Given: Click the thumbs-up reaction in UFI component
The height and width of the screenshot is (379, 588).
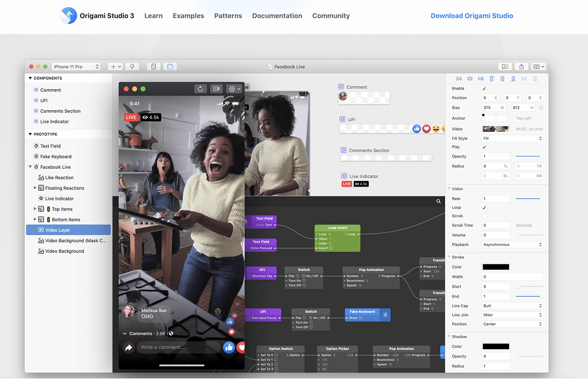Looking at the screenshot, I should click(417, 129).
